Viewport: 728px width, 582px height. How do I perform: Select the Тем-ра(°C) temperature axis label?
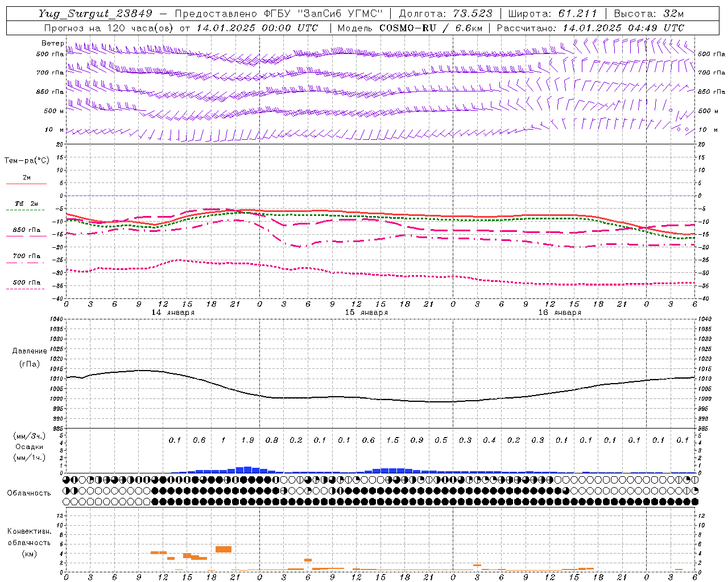pyautogui.click(x=27, y=161)
